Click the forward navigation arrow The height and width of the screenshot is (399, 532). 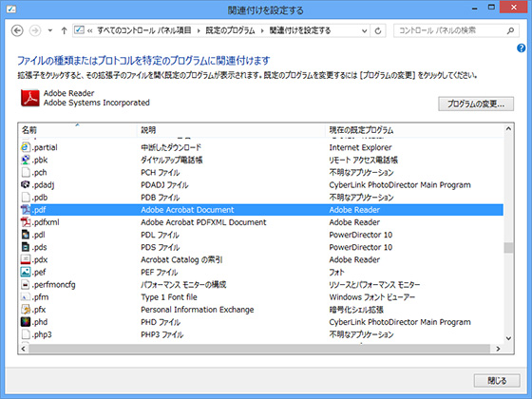point(35,30)
